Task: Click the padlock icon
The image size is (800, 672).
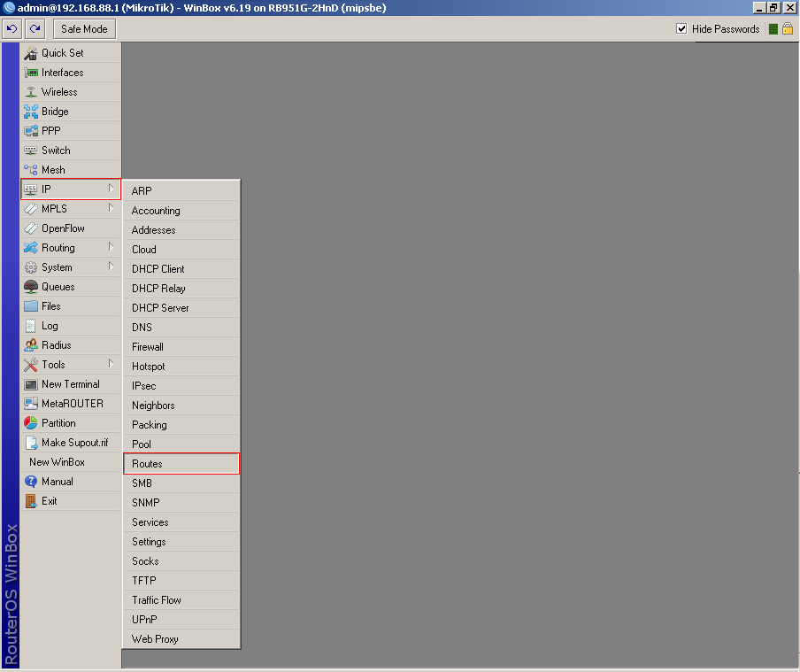Action: [788, 28]
